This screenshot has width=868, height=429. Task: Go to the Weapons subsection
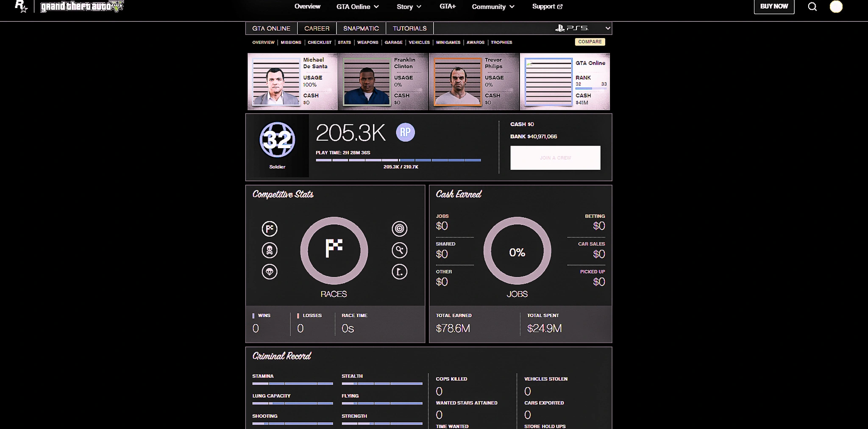(367, 42)
